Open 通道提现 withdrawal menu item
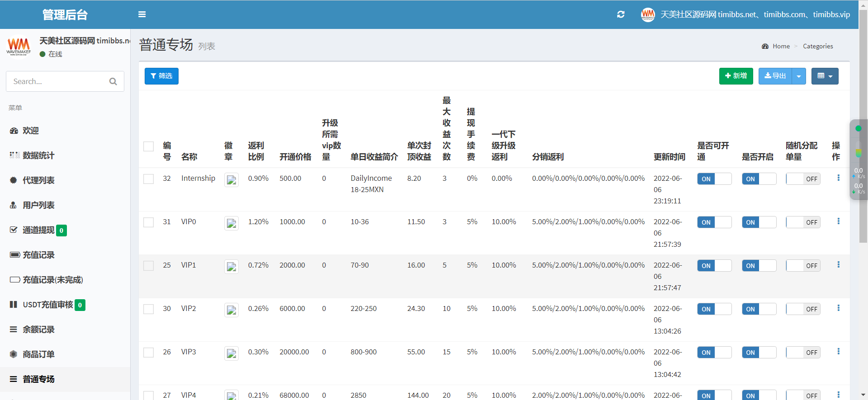 pos(65,230)
